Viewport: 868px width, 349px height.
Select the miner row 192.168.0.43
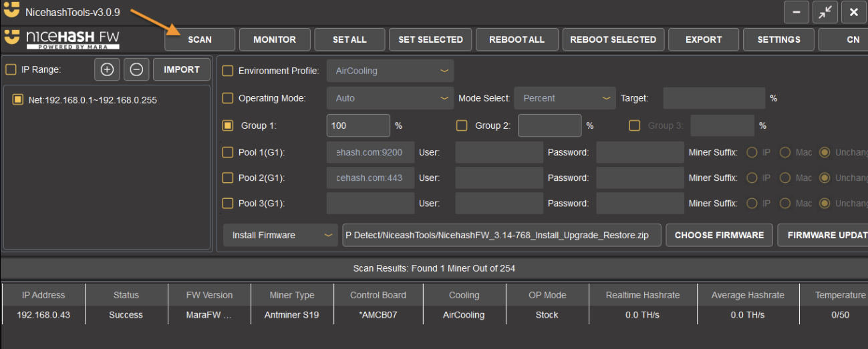43,315
